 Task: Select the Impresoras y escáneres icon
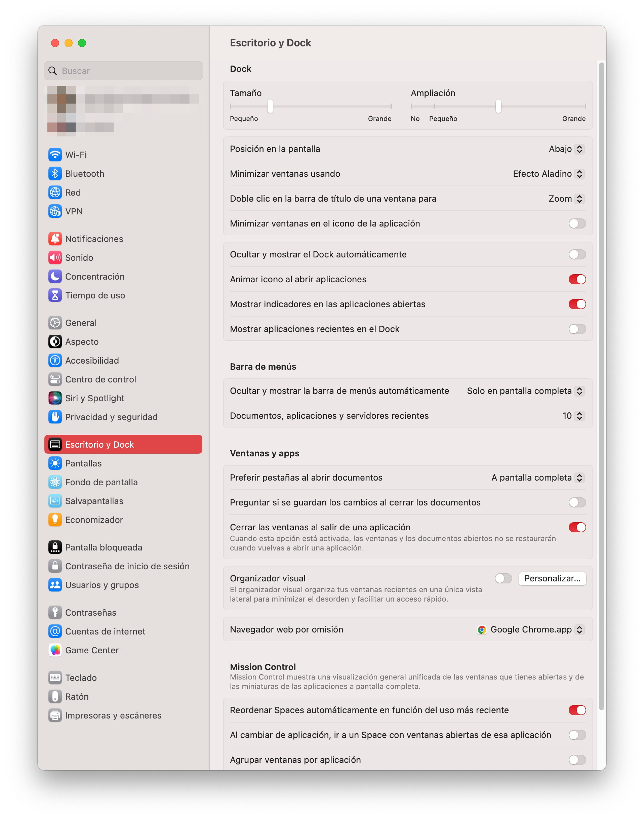(55, 715)
